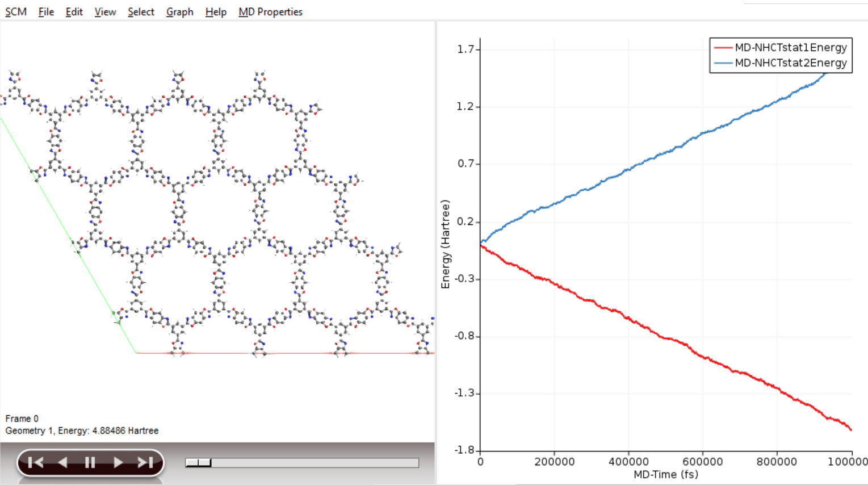Open the Edit menu
The height and width of the screenshot is (485, 868).
coord(74,12)
